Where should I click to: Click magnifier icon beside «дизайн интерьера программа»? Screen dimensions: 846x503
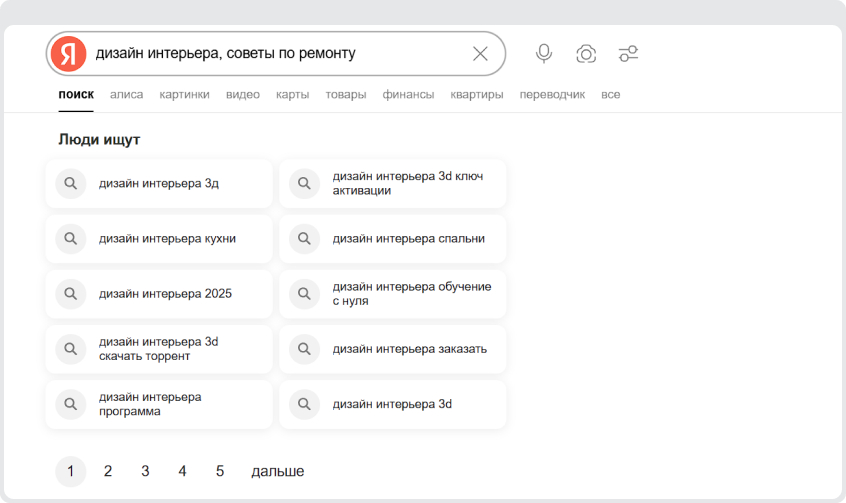(71, 404)
